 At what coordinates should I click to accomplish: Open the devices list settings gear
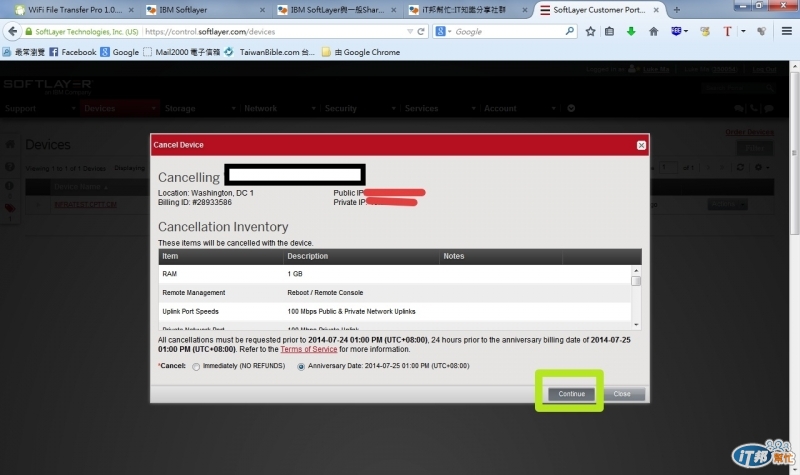click(x=761, y=167)
